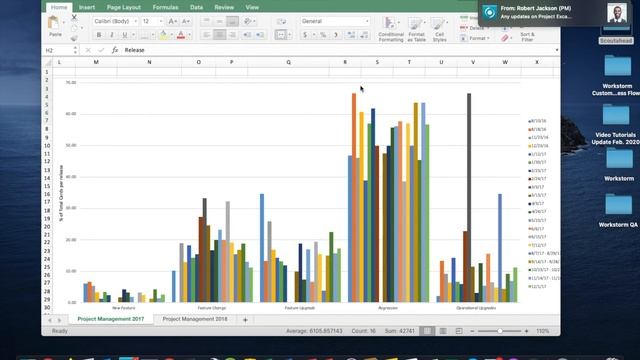Open the font color dropdown arrow
This screenshot has width=640, height=360.
click(x=189, y=35)
